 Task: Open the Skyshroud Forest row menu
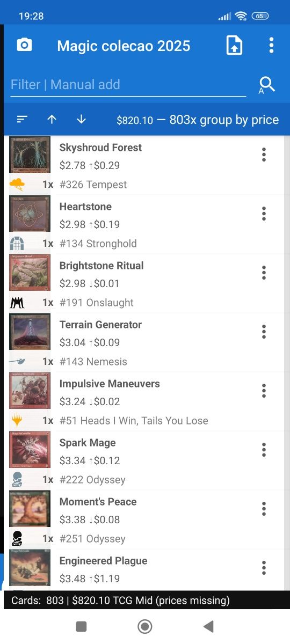[264, 155]
